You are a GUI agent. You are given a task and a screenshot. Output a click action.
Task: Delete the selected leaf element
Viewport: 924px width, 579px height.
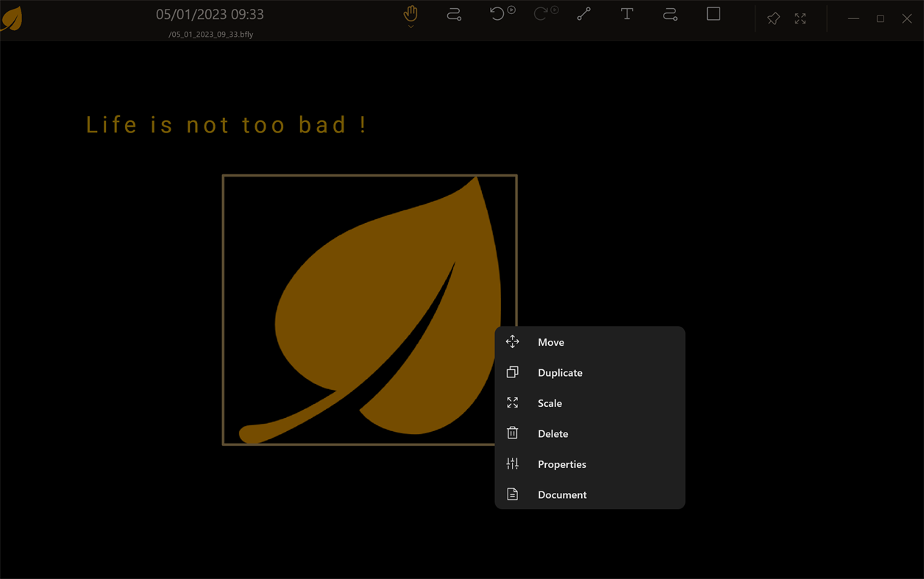click(552, 433)
